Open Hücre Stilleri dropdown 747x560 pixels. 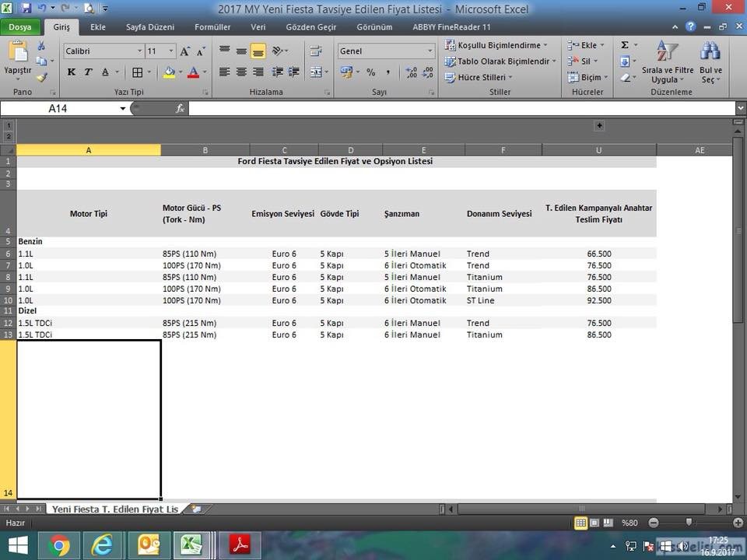click(x=479, y=77)
